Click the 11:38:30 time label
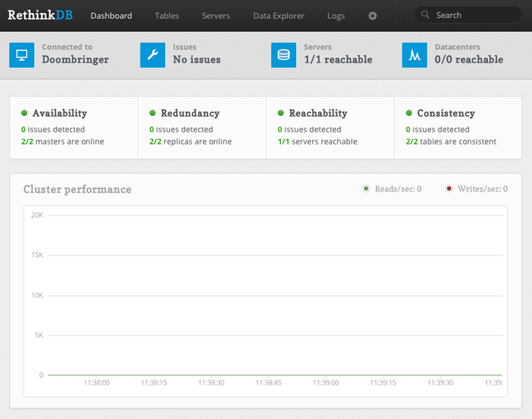Viewport: 532px width, 419px height. [211, 383]
